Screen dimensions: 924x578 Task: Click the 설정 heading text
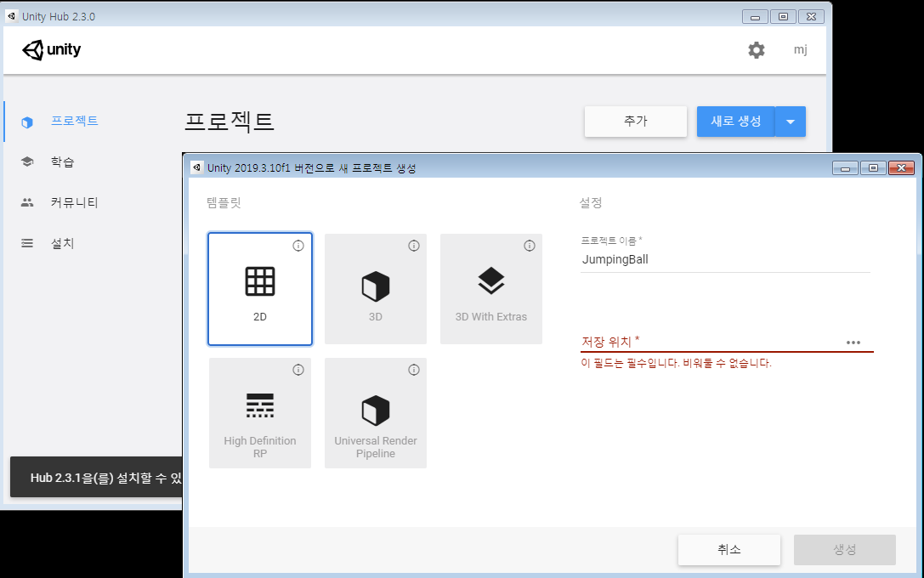[591, 202]
